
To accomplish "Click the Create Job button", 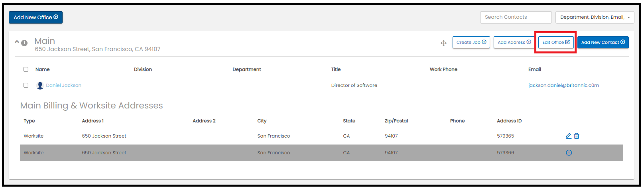I will [x=471, y=42].
